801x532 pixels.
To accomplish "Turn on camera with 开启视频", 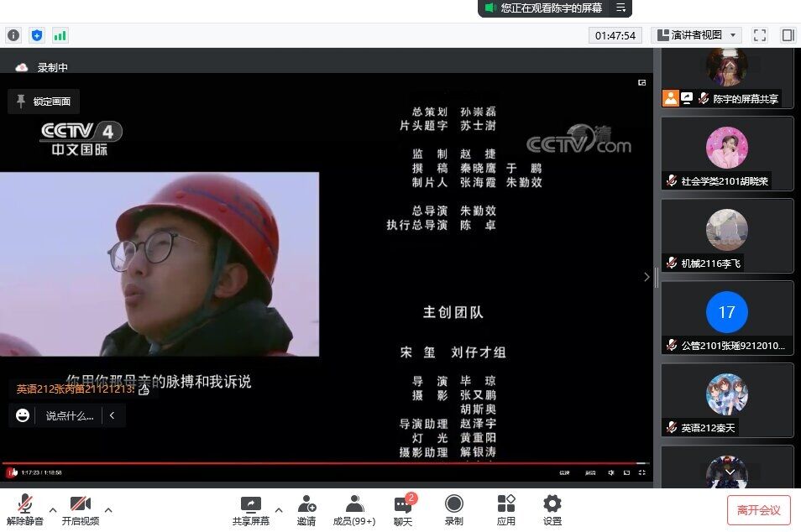I will [x=81, y=509].
